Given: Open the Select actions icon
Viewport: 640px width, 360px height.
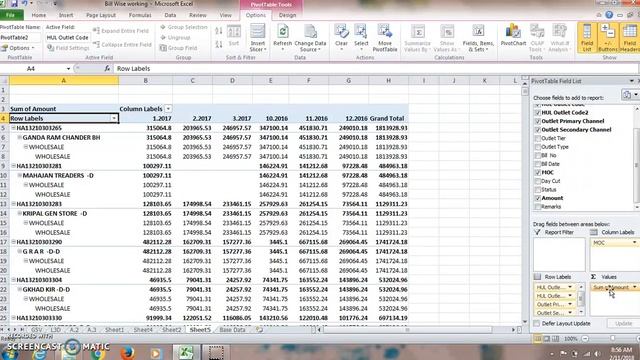Looking at the screenshot, I should (x=361, y=36).
